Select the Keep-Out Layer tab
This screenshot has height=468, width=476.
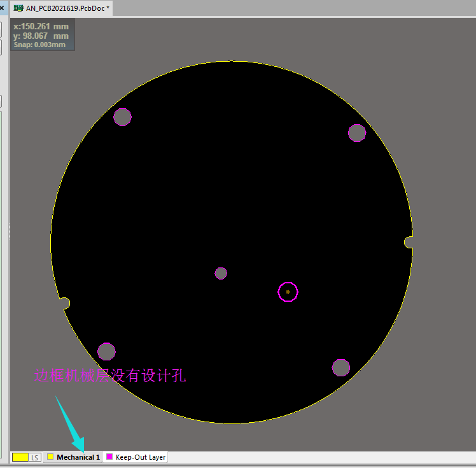(140, 457)
